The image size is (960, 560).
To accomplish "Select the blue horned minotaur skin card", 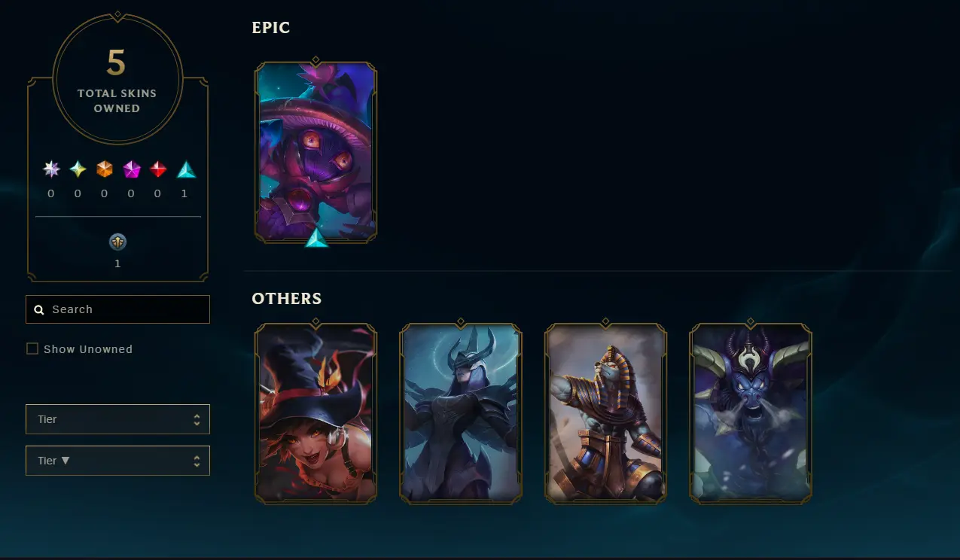I will (751, 413).
